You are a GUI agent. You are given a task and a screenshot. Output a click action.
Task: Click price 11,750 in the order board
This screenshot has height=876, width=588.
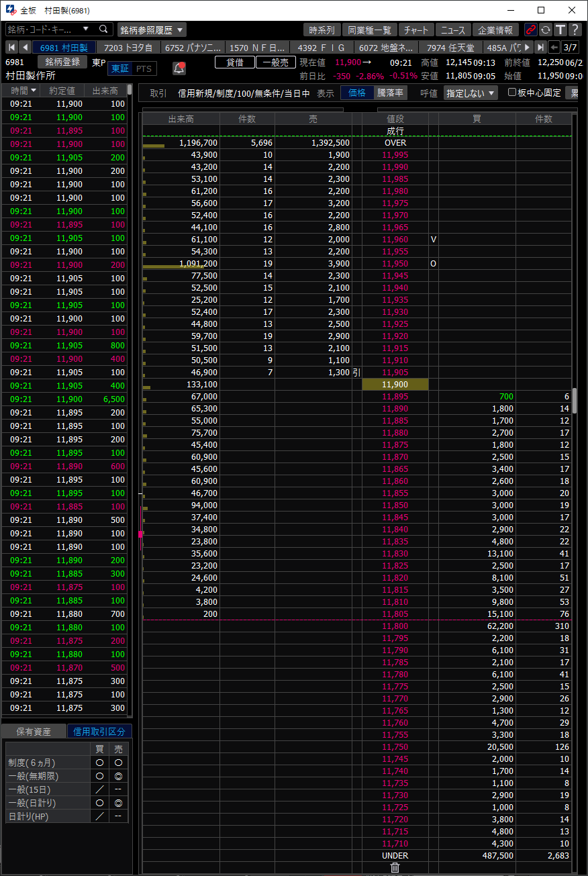395,746
